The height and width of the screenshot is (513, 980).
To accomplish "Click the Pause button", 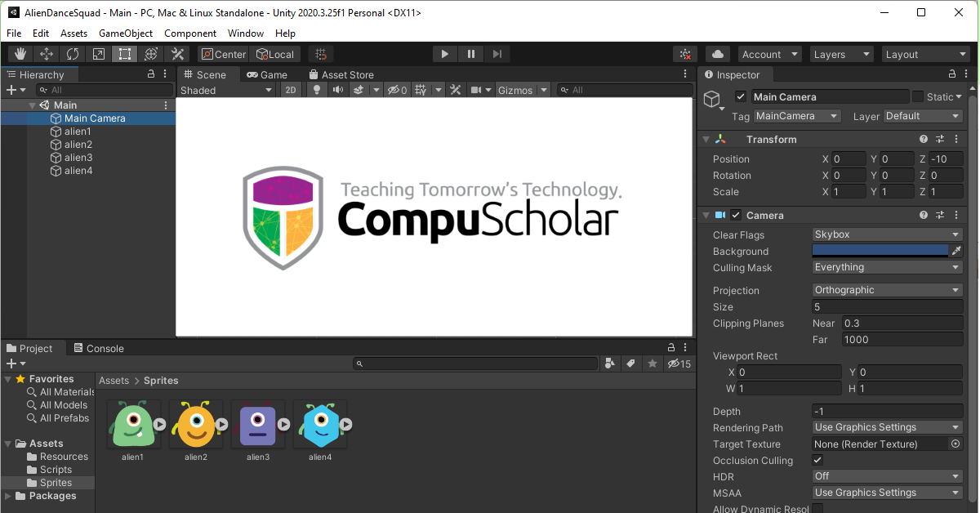I will (471, 54).
